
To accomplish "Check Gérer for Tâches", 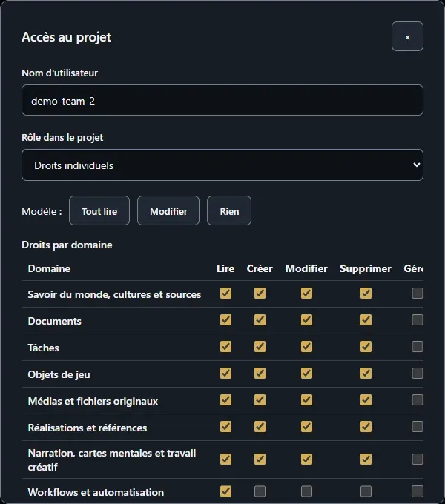I will tap(418, 347).
